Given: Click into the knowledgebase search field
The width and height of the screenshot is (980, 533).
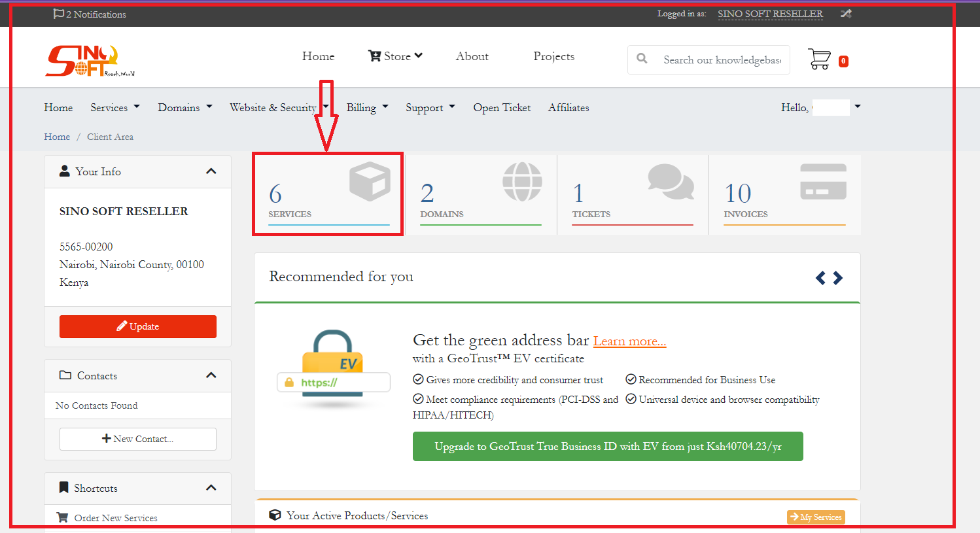Looking at the screenshot, I should [722, 60].
